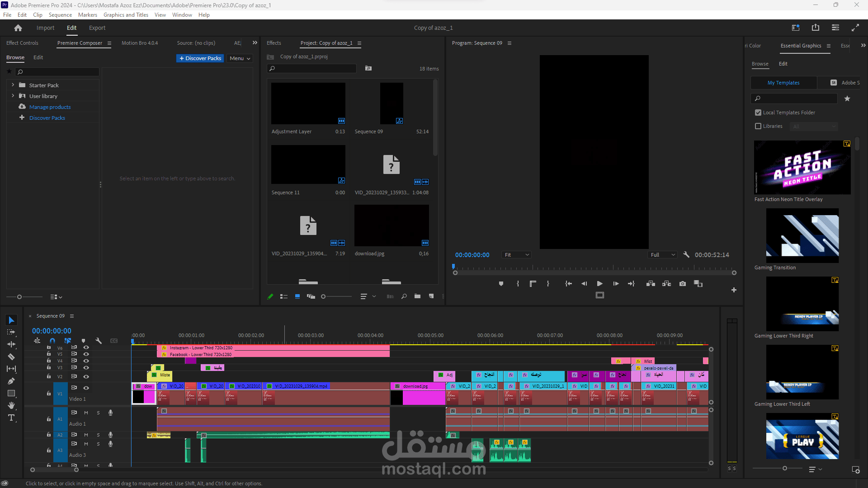
Task: Select the Type tool
Action: pyautogui.click(x=11, y=418)
